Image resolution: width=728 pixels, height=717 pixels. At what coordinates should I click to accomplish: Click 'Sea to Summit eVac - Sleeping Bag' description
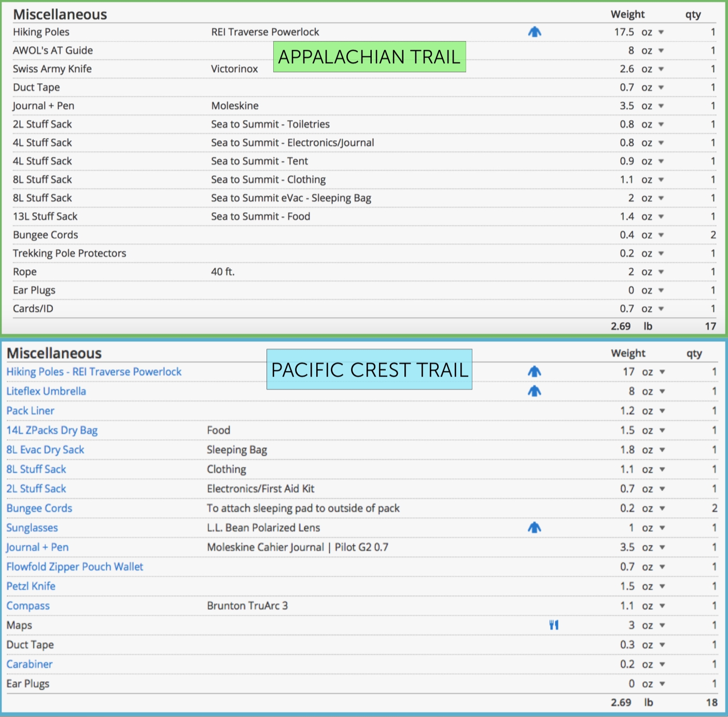click(x=291, y=198)
